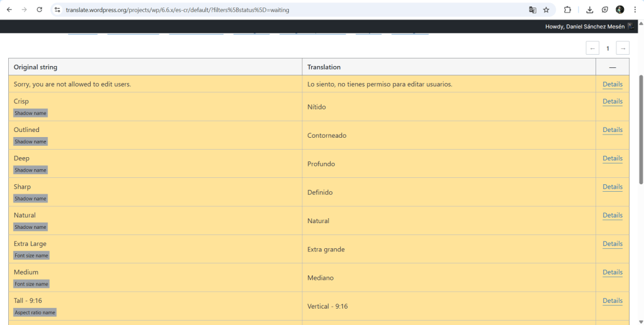Click the Contorneado translation cell
This screenshot has height=325, width=644.
[327, 136]
